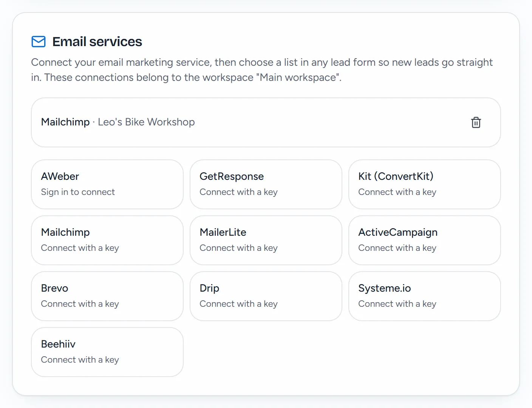The image size is (532, 408).
Task: Click the envelope icon beside Email services
Action: 39,42
